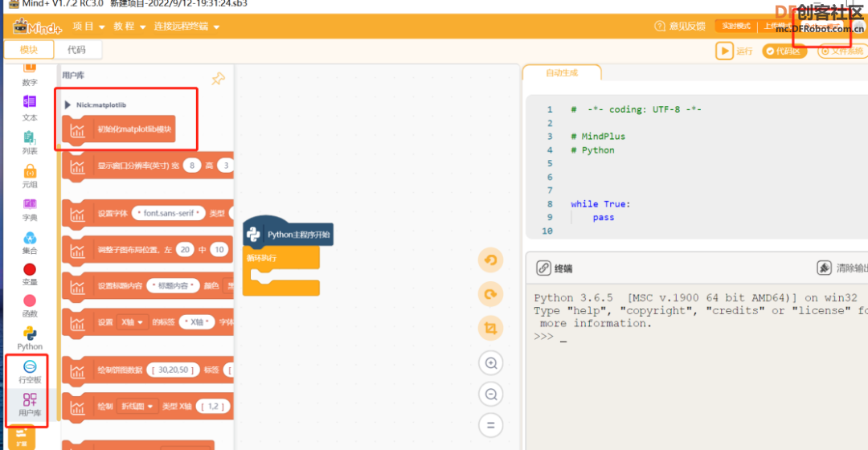This screenshot has width=868, height=450.
Task: Select the 列表 block category
Action: [x=30, y=142]
